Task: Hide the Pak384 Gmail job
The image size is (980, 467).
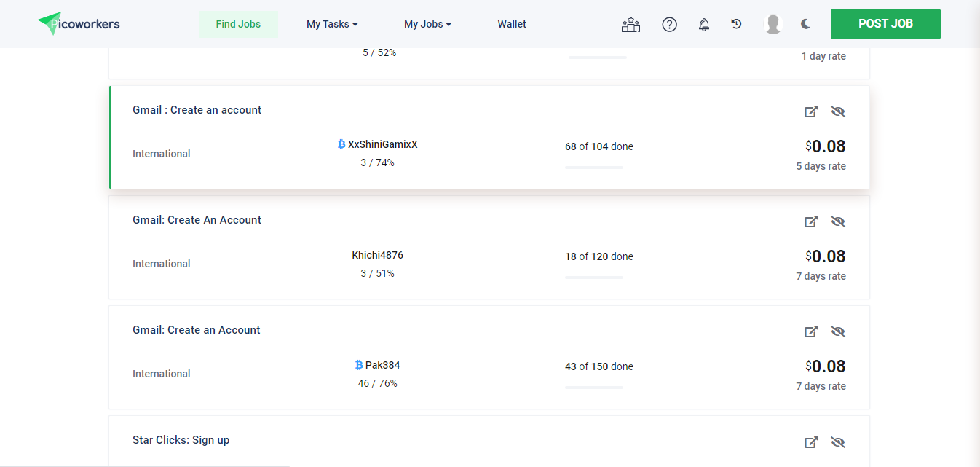Action: (838, 331)
